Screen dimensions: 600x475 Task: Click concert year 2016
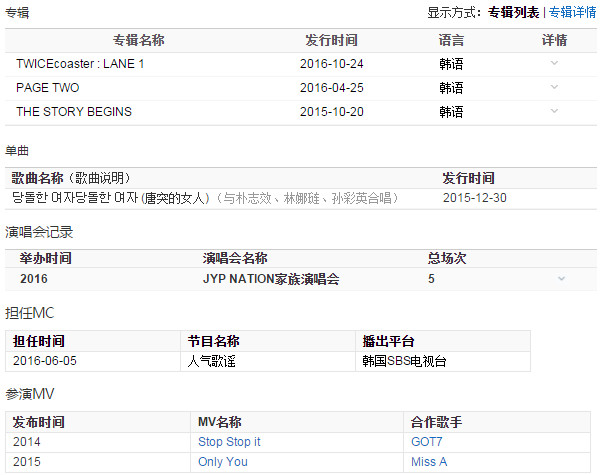tap(34, 279)
